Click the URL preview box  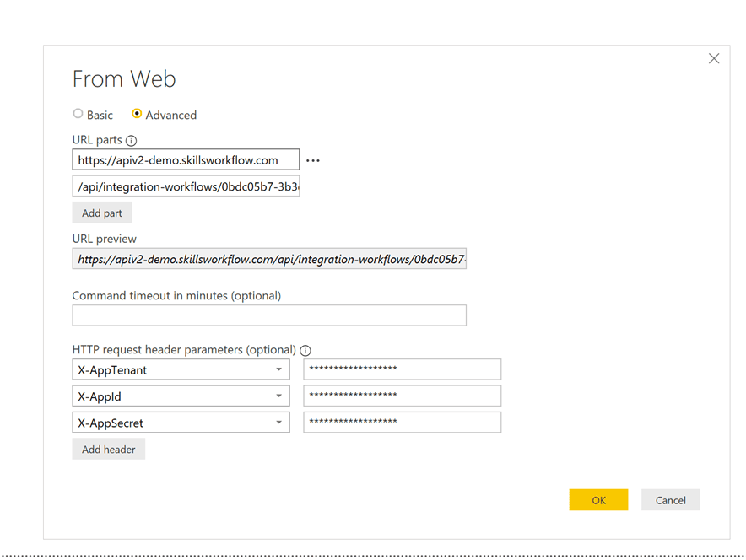269,261
